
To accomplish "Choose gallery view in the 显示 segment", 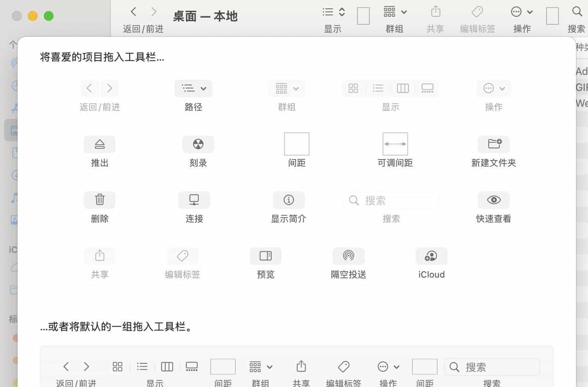I will (427, 88).
